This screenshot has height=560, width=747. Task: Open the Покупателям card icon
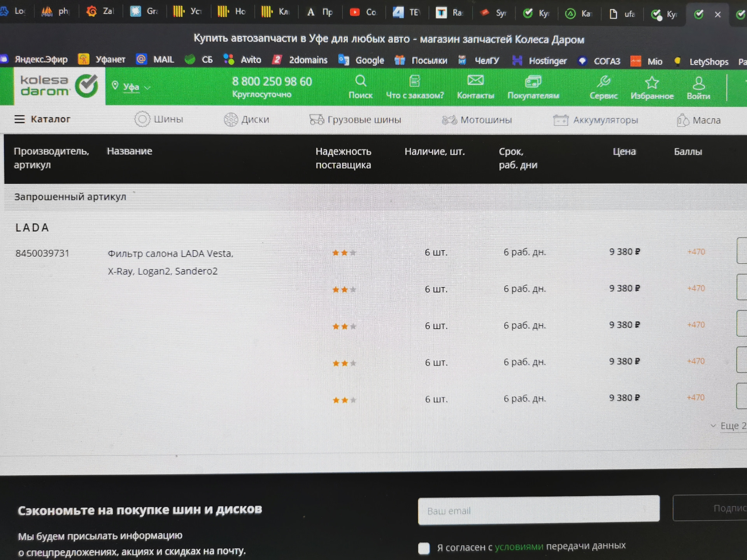coord(533,81)
